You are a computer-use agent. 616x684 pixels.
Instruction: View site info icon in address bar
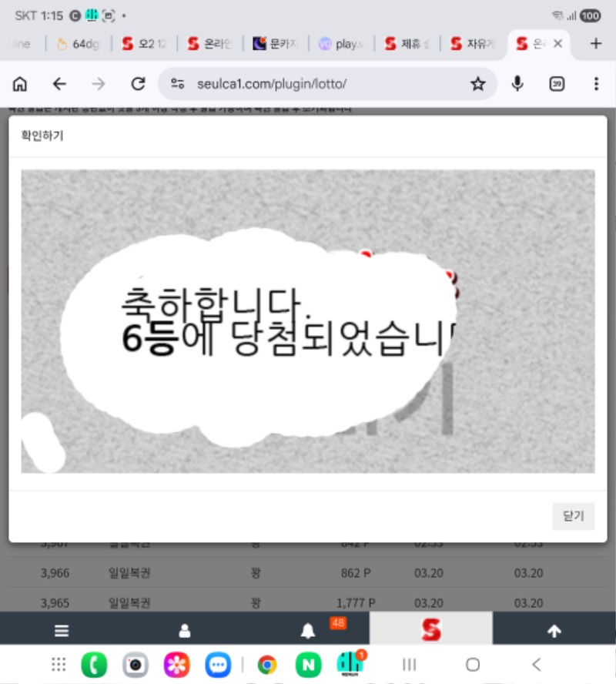pos(178,84)
